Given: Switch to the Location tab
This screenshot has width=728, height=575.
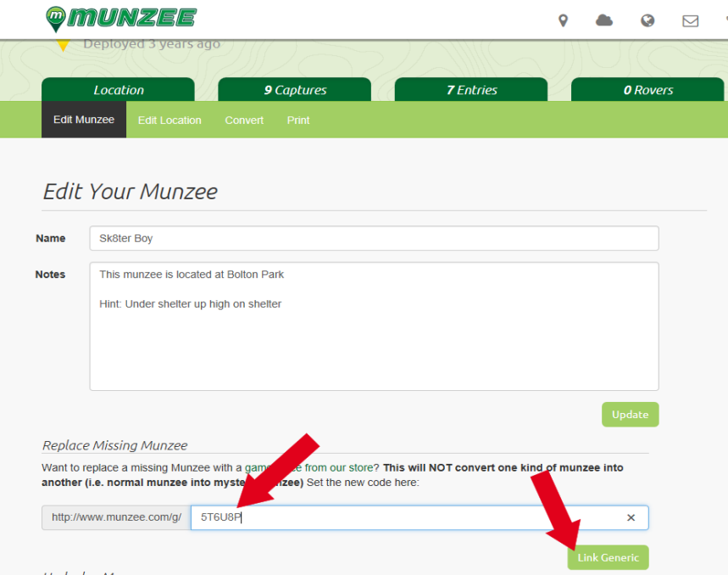Looking at the screenshot, I should (118, 90).
